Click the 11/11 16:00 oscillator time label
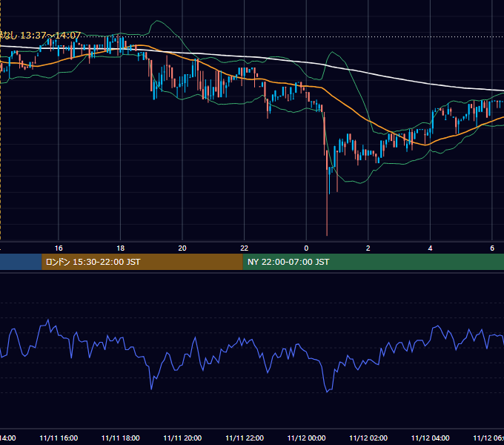This screenshot has height=445, width=504. click(x=59, y=438)
